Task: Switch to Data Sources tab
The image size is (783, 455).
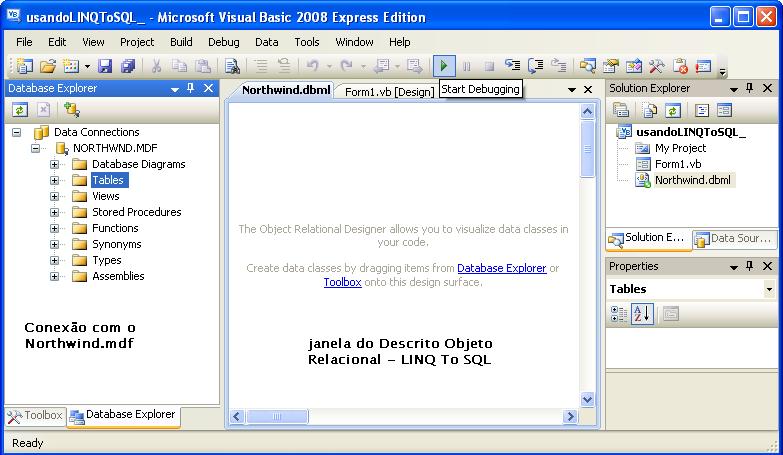Action: click(x=735, y=239)
